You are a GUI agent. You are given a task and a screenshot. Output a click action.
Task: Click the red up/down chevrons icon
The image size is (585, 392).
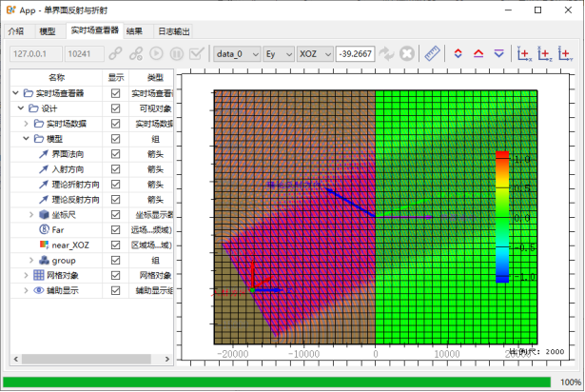tap(458, 54)
